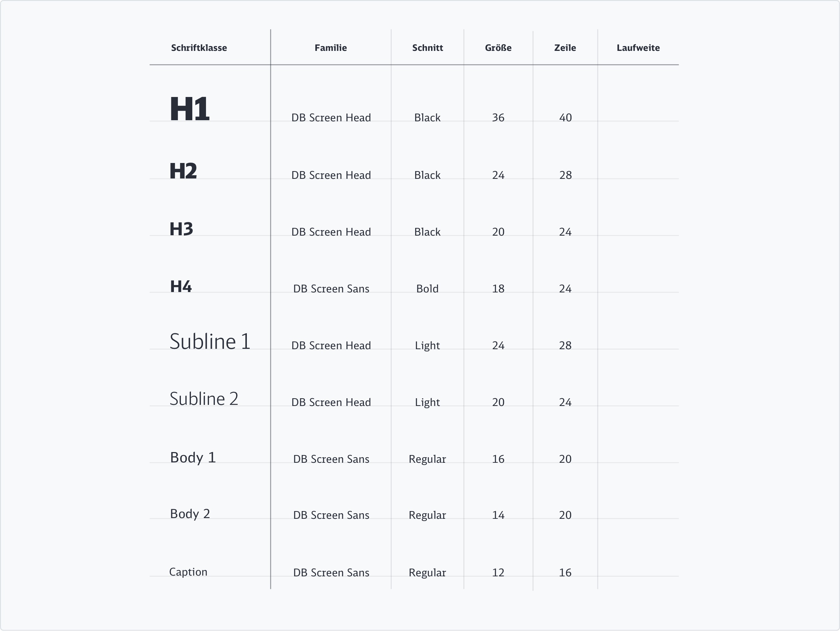Select the H2 type sample
Screen dimensions: 840x632
click(x=183, y=171)
